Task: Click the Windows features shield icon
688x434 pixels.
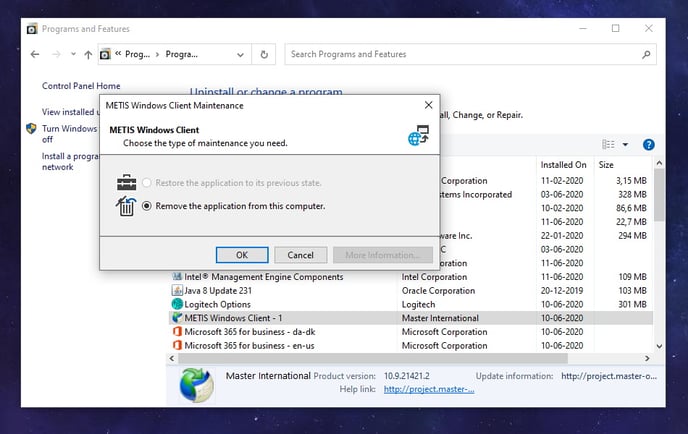Action: click(x=31, y=129)
